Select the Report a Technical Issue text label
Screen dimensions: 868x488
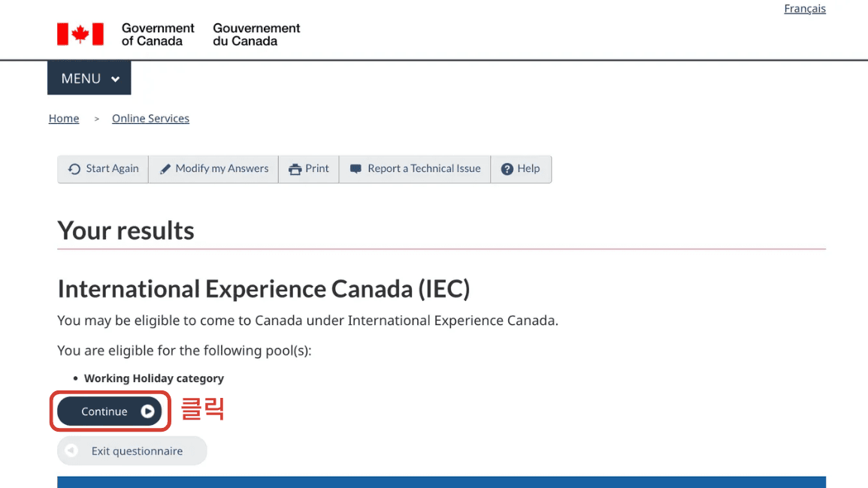click(x=424, y=169)
